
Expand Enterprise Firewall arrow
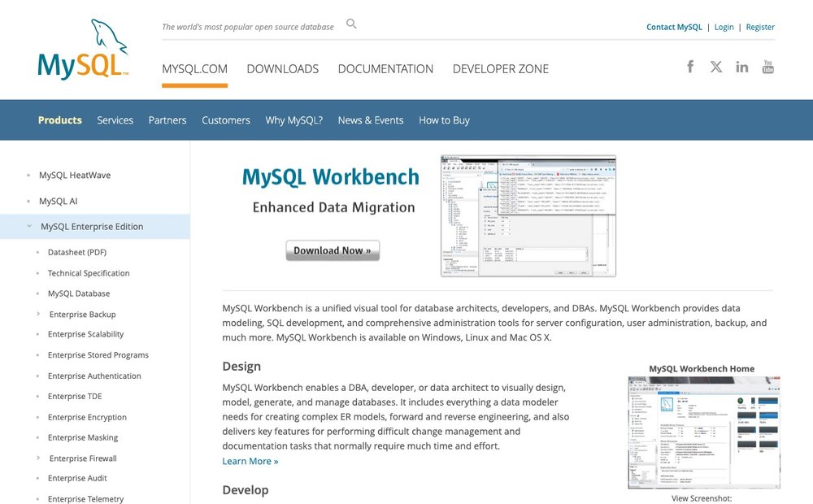38,458
